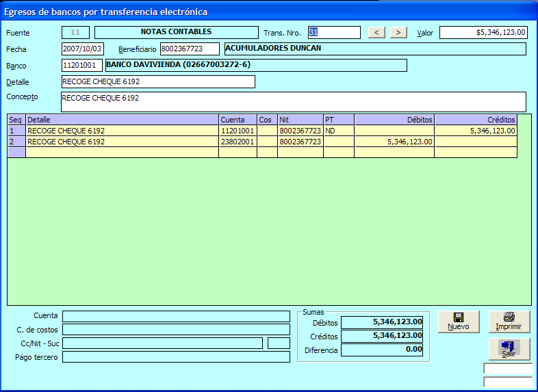Click the Sumas Débitos total field
This screenshot has width=538, height=392.
point(382,322)
